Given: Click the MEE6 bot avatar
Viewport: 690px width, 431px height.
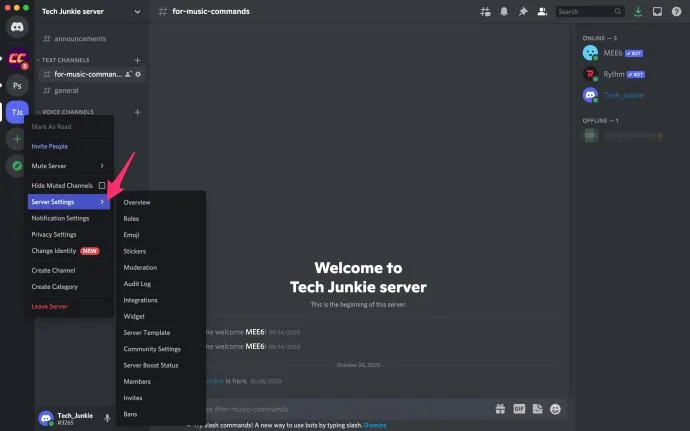Looking at the screenshot, I should pos(590,53).
